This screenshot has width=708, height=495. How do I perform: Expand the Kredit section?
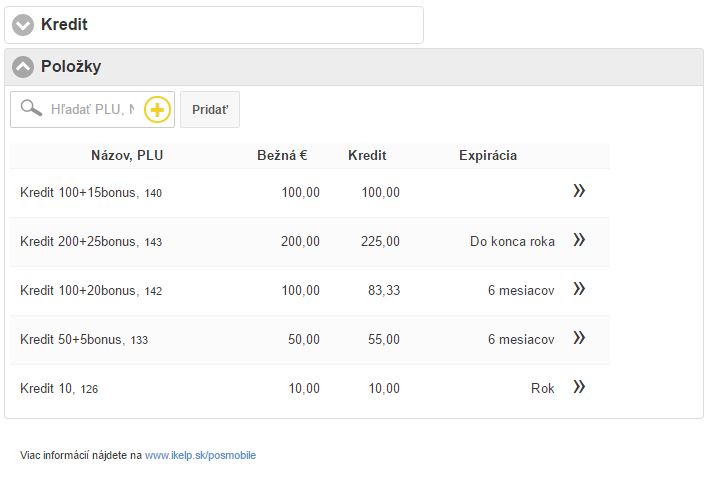(23, 25)
